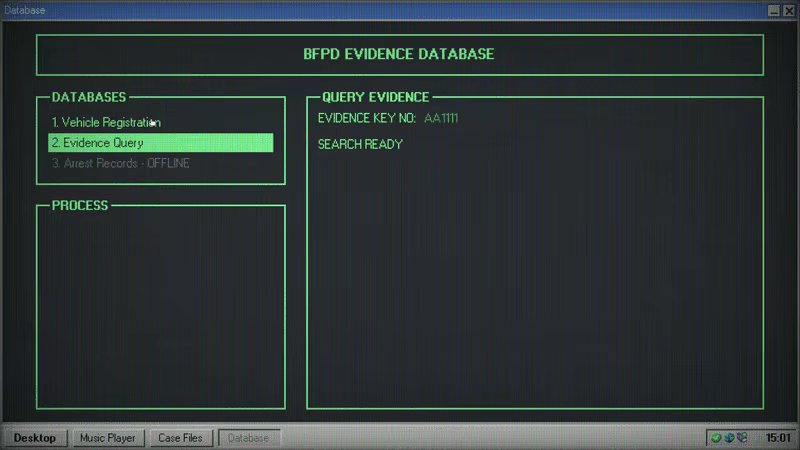800x450 pixels.
Task: Switch to Music Player in the taskbar
Action: (x=108, y=438)
